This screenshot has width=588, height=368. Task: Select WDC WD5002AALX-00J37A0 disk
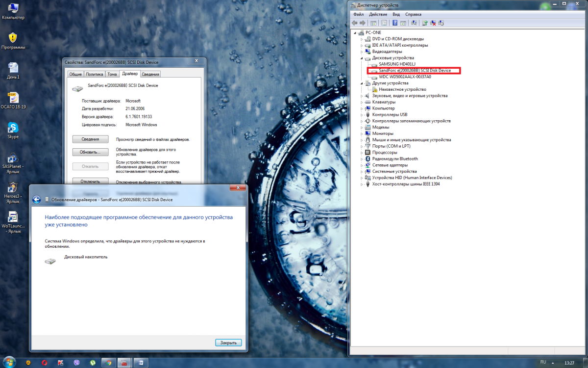point(405,77)
